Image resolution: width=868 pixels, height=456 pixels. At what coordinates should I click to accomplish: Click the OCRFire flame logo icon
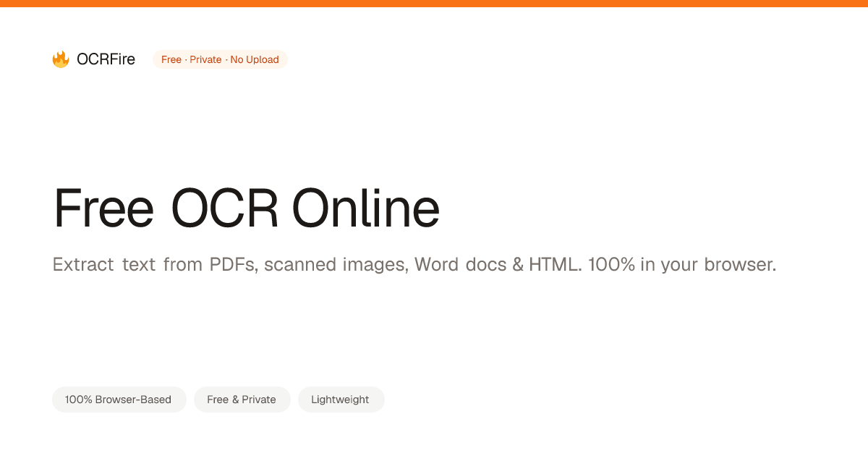point(61,59)
